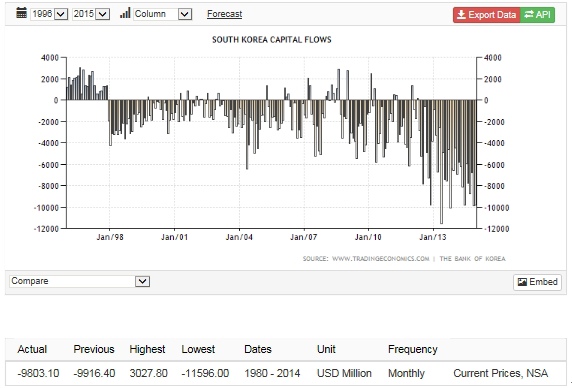Click the calendar date range icon
This screenshot has width=572, height=388.
22,13
